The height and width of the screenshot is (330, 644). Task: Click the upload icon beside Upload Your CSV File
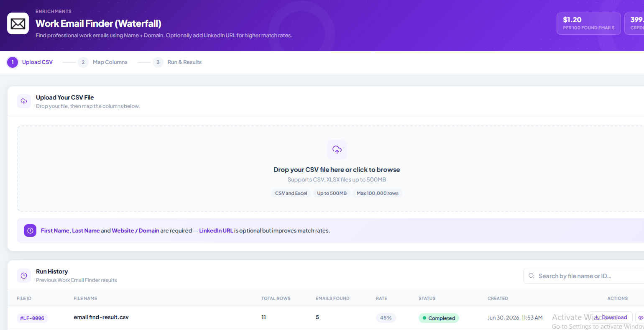click(24, 101)
